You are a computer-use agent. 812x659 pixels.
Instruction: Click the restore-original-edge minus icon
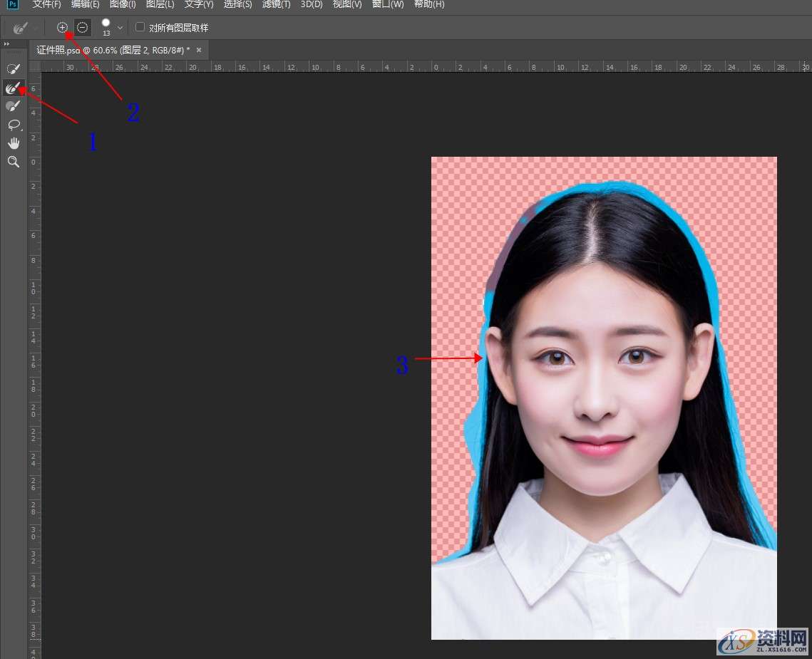(83, 27)
